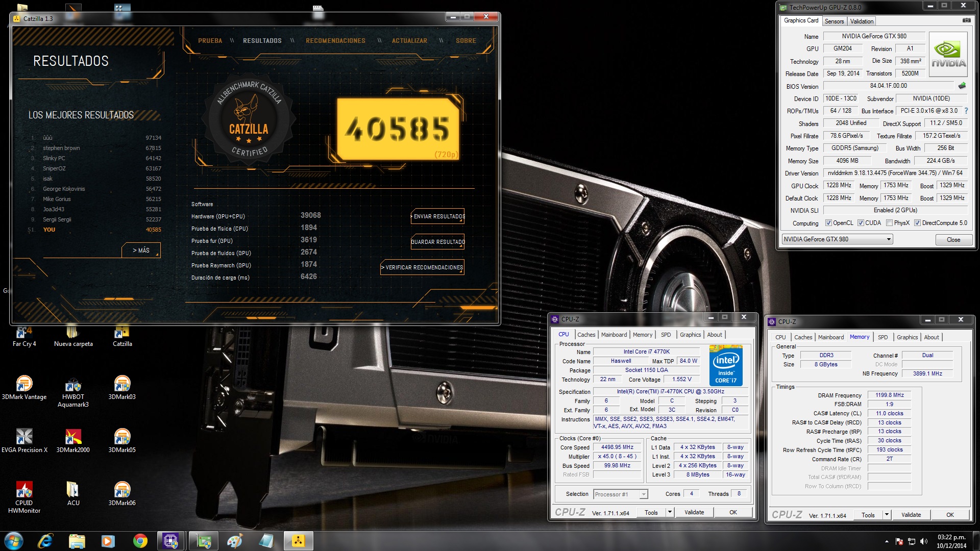Click the DRAM Frequency value 1199.8 MHz
The width and height of the screenshot is (980, 551).
(889, 395)
